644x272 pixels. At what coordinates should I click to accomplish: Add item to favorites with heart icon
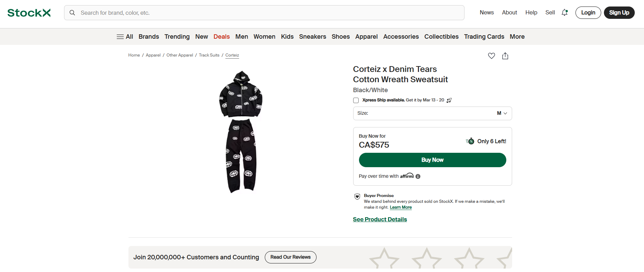(492, 55)
